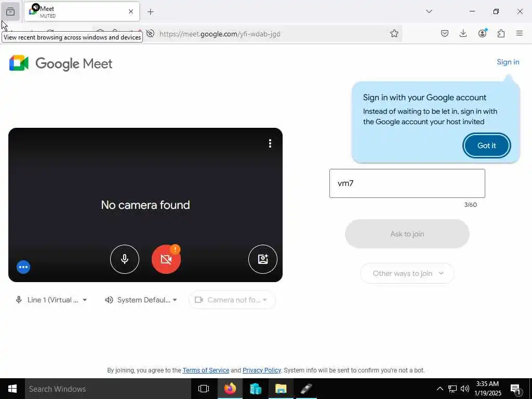Click the orange camera warning badge
Viewport: 532px width, 399px height.
[175, 249]
